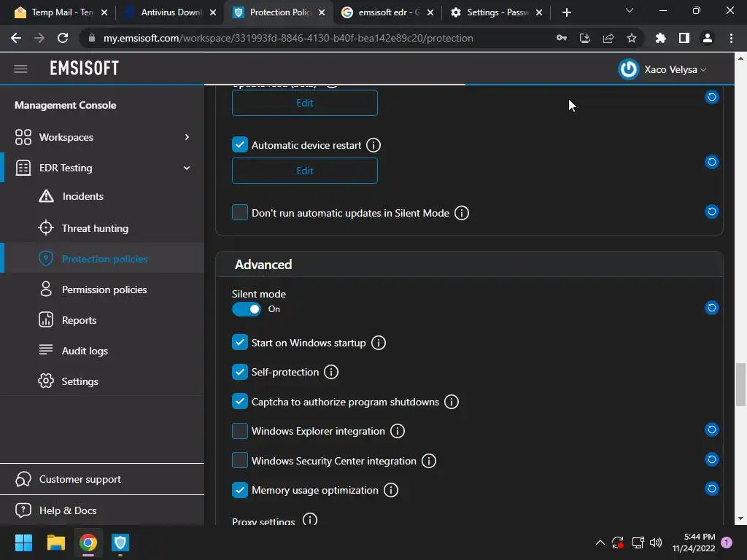Click the Emsisoft logo

85,68
